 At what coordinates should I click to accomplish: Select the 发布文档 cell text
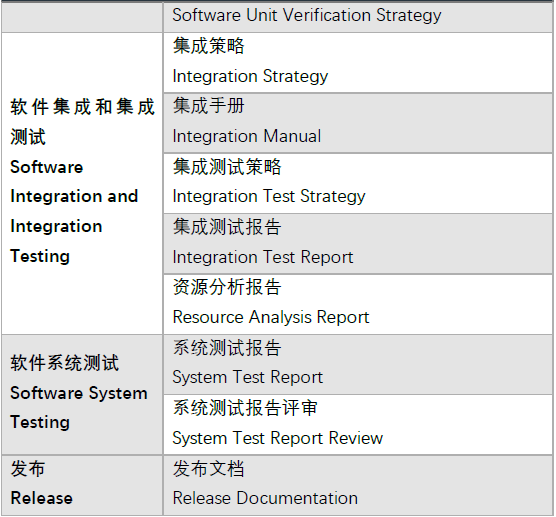click(208, 468)
